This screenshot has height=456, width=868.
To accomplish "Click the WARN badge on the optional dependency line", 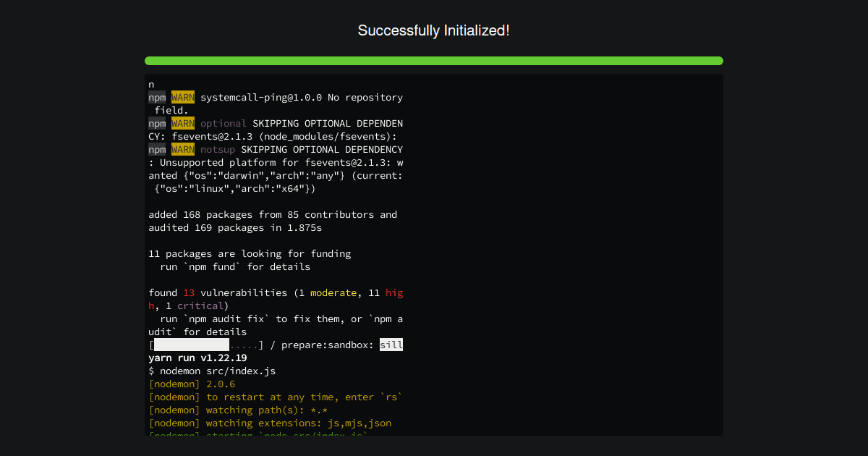I will [183, 123].
